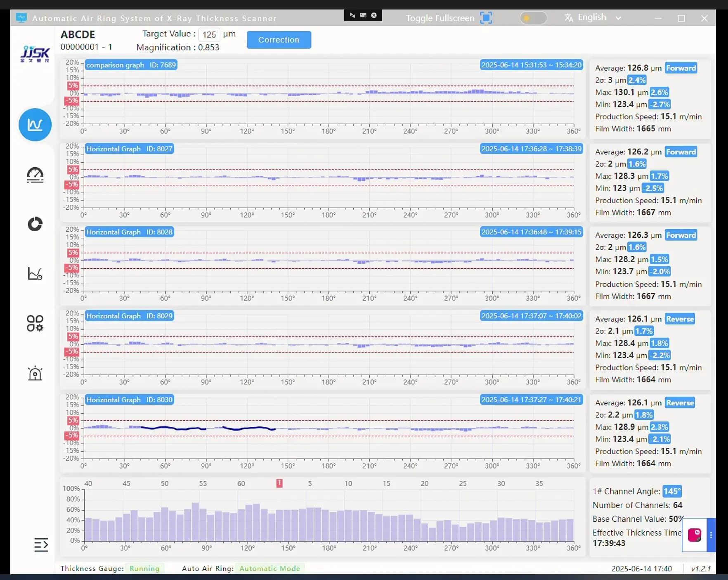728x580 pixels.
Task: Select the comparison graph ID: 7689 label
Action: click(x=131, y=65)
